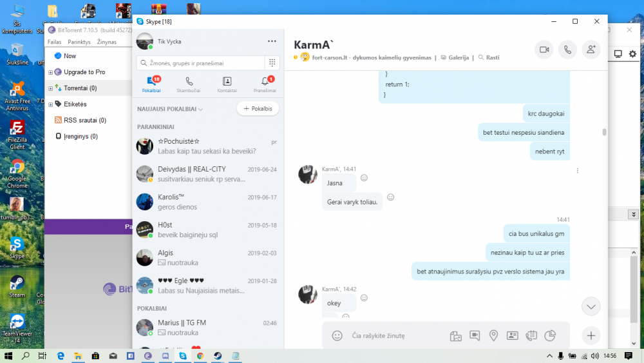
Task: Switch to the Kontaktai tab
Action: point(227,84)
